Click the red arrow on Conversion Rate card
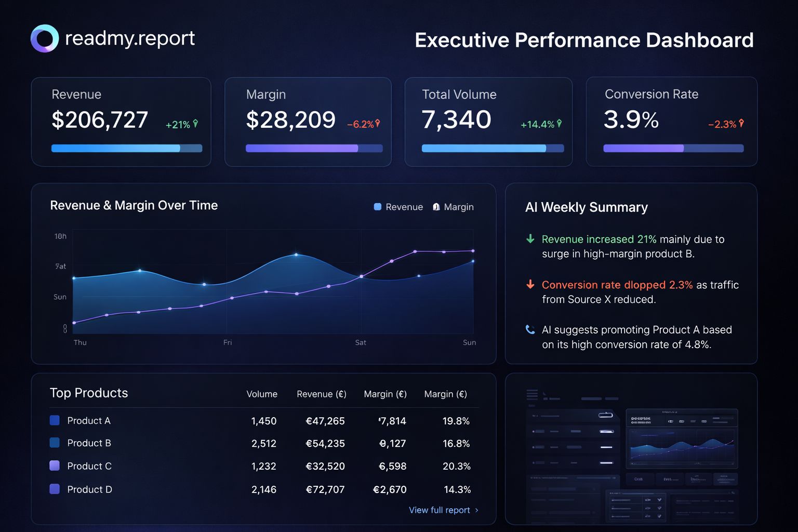The image size is (798, 532). pyautogui.click(x=742, y=124)
